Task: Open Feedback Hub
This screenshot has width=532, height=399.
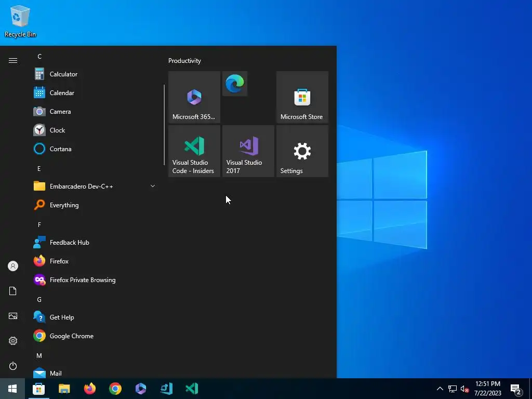Action: (x=95, y=242)
